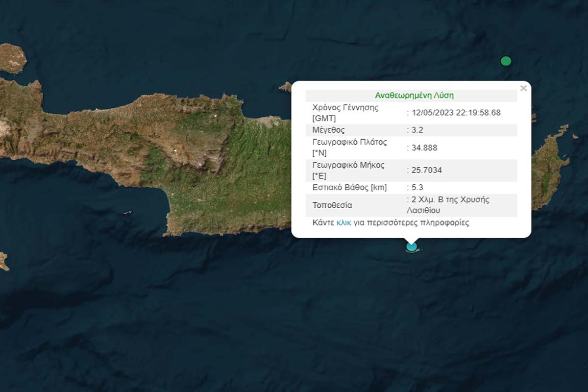Click the 'Χρόνος Γέννησης [GMT]' label
Screen dimensions: 588x392
(x=345, y=112)
